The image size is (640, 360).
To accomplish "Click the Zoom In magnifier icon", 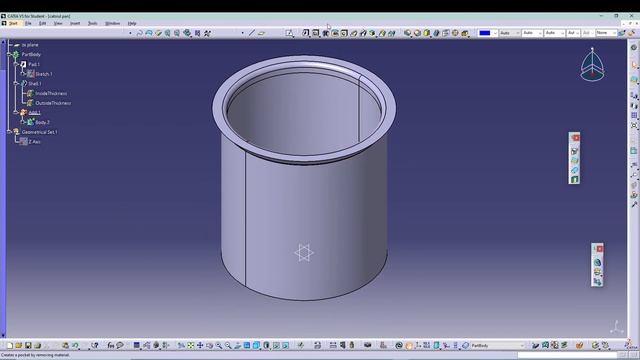I will [x=219, y=346].
